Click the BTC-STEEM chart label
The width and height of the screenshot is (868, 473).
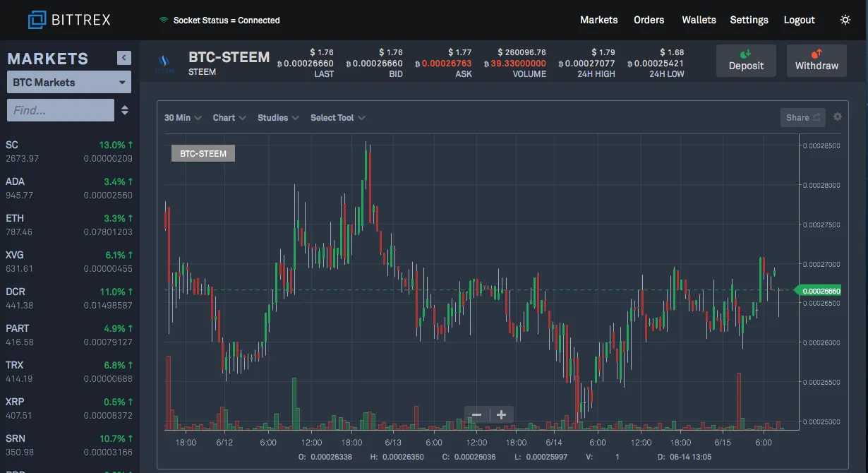[x=203, y=153]
